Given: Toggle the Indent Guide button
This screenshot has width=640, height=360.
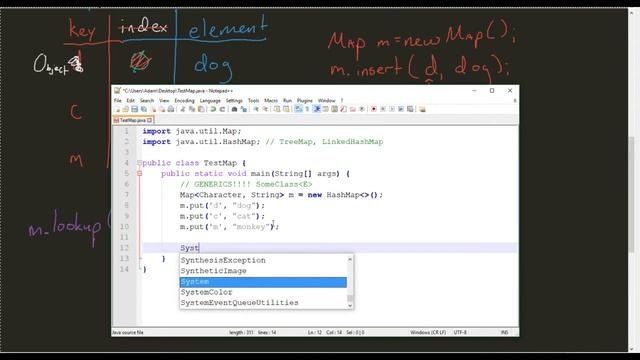Looking at the screenshot, I should point(316,109).
